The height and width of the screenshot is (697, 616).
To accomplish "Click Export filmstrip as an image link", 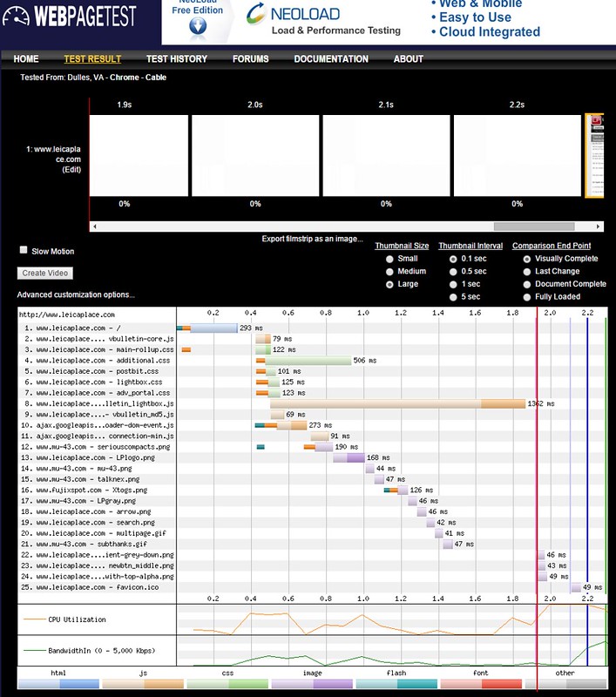I will [x=312, y=239].
